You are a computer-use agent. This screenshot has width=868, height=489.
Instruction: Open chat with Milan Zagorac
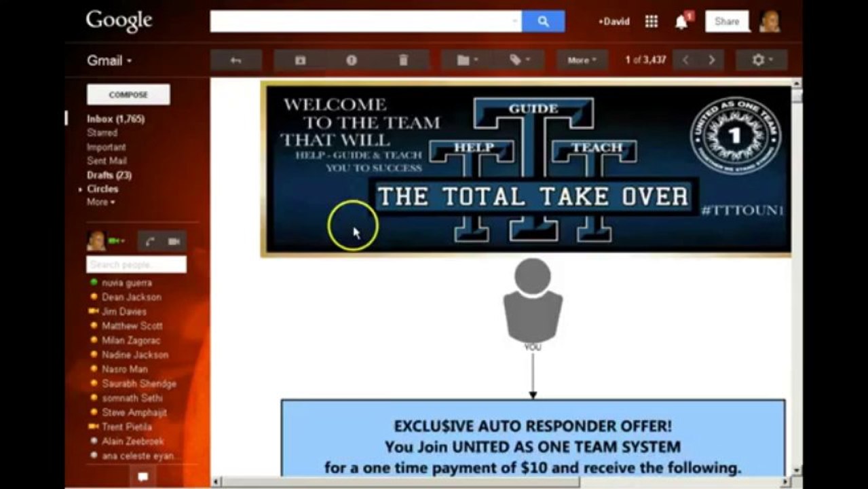point(131,340)
